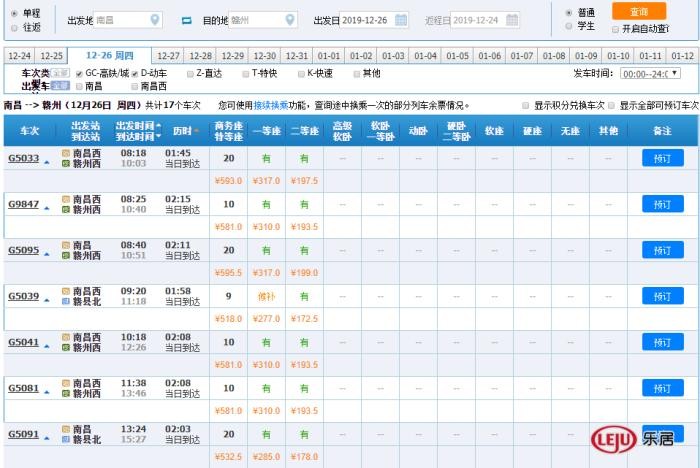The height and width of the screenshot is (468, 700).
Task: Uncheck the GC-高铁/城际 train type checkbox
Action: pyautogui.click(x=79, y=73)
